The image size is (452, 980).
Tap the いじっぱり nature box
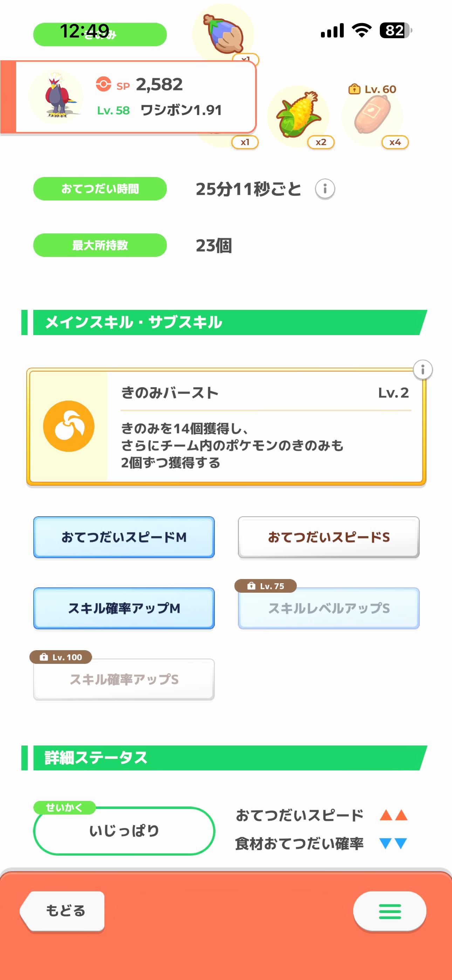click(124, 831)
